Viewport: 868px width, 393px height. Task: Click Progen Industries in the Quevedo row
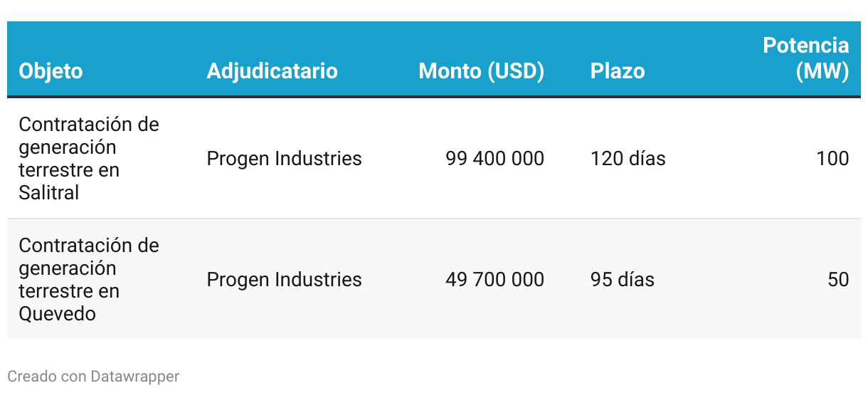click(x=284, y=279)
